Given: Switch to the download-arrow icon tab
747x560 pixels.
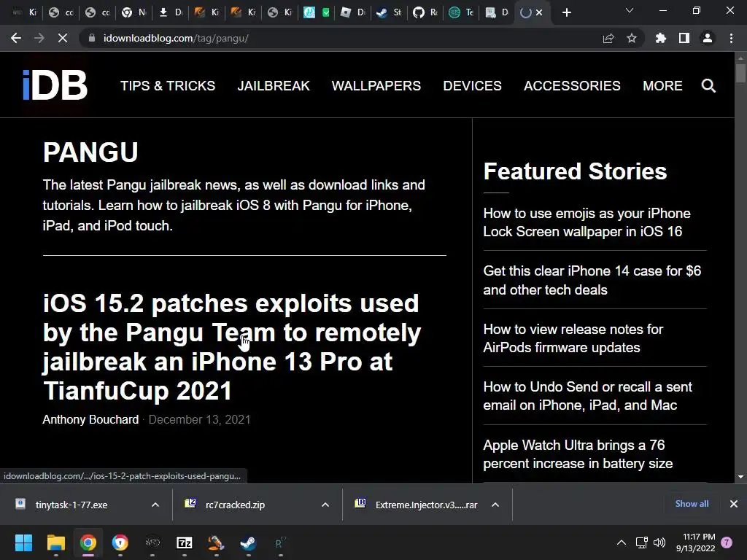Looking at the screenshot, I should [170, 12].
